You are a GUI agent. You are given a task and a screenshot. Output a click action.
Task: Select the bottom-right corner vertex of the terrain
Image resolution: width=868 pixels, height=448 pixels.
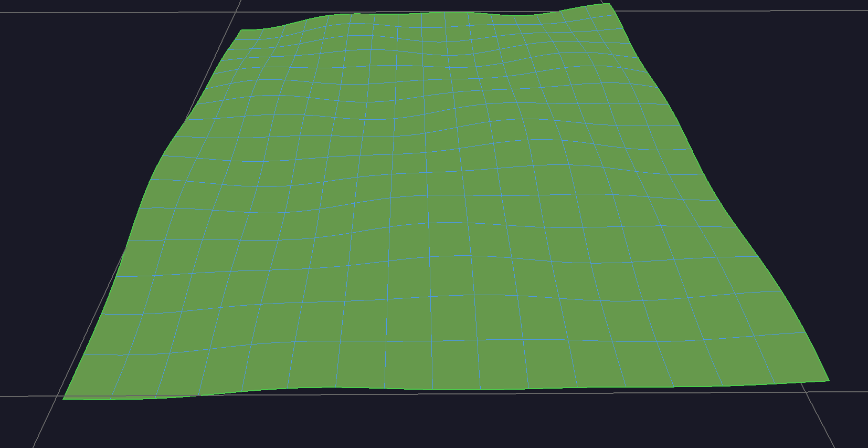pyautogui.click(x=829, y=380)
